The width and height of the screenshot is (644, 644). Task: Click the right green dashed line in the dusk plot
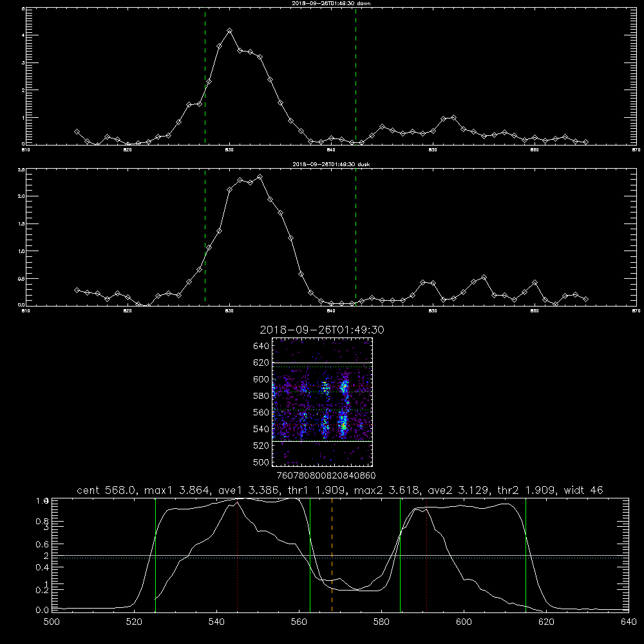[355, 238]
